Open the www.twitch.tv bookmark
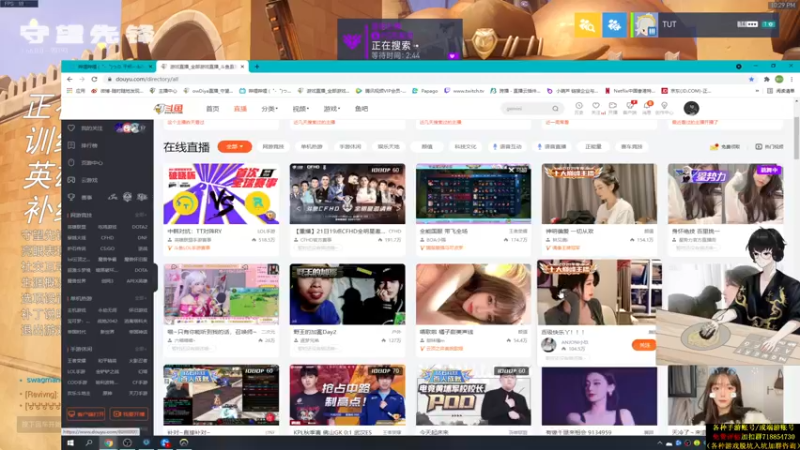800x450 pixels. point(464,91)
